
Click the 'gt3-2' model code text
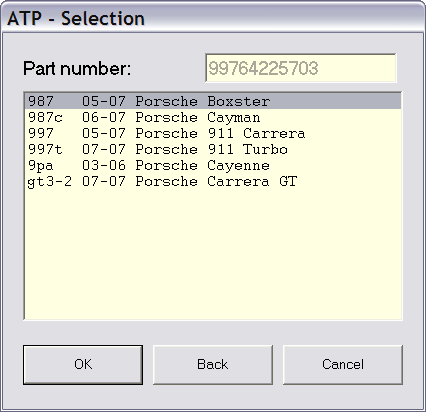coord(49,182)
